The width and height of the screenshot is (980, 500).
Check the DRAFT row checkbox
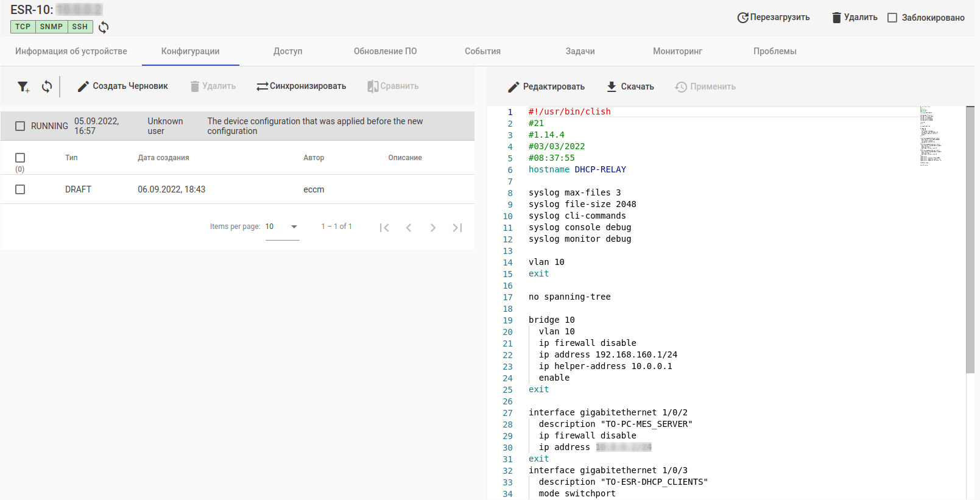pos(20,189)
